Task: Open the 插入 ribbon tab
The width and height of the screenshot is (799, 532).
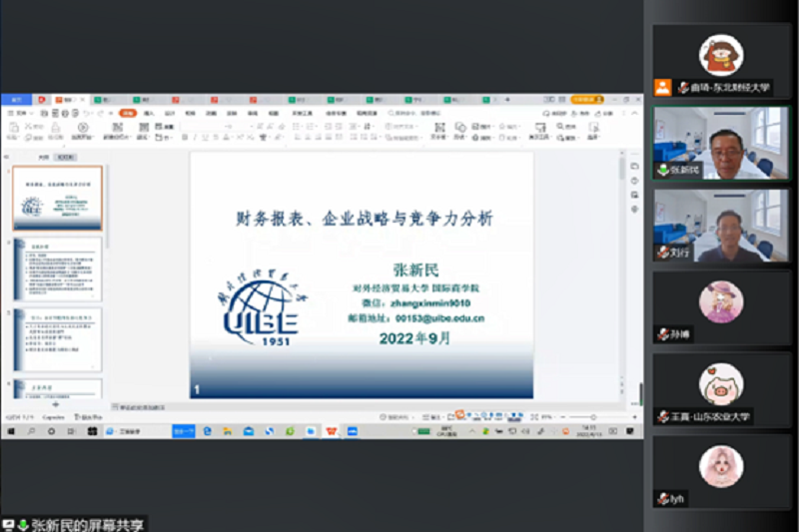Action: 149,113
